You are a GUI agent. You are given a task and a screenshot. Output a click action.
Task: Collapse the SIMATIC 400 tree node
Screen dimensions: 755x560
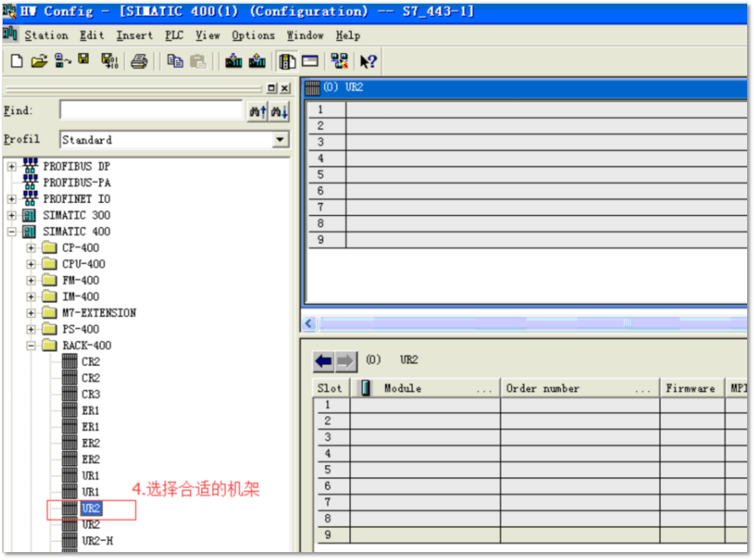[11, 232]
